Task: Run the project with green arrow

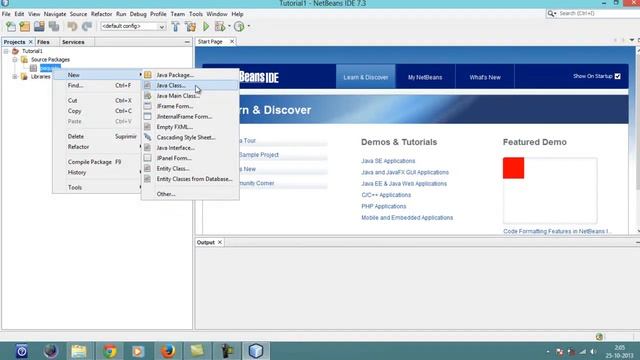Action: pyautogui.click(x=206, y=27)
